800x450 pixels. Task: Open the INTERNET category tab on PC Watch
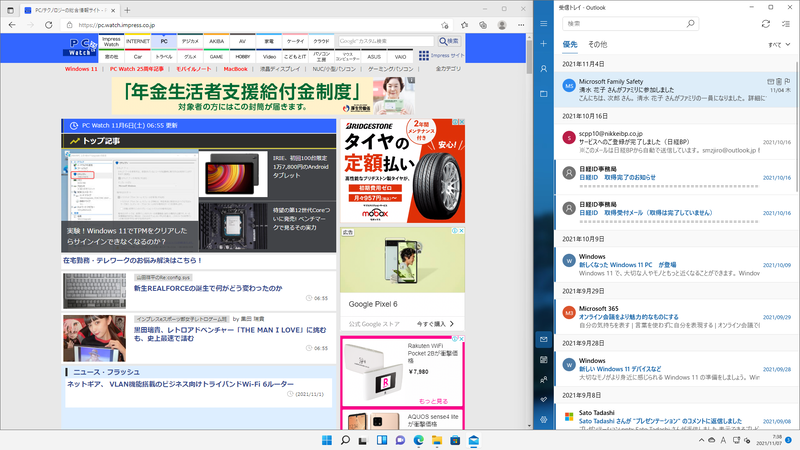click(138, 41)
